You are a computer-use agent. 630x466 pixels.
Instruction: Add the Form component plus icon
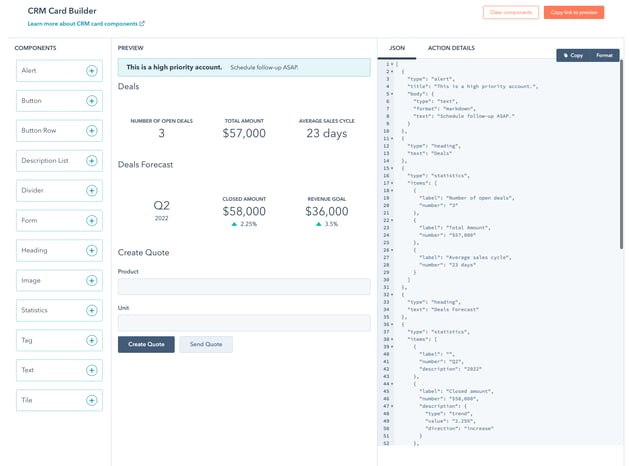pyautogui.click(x=92, y=221)
